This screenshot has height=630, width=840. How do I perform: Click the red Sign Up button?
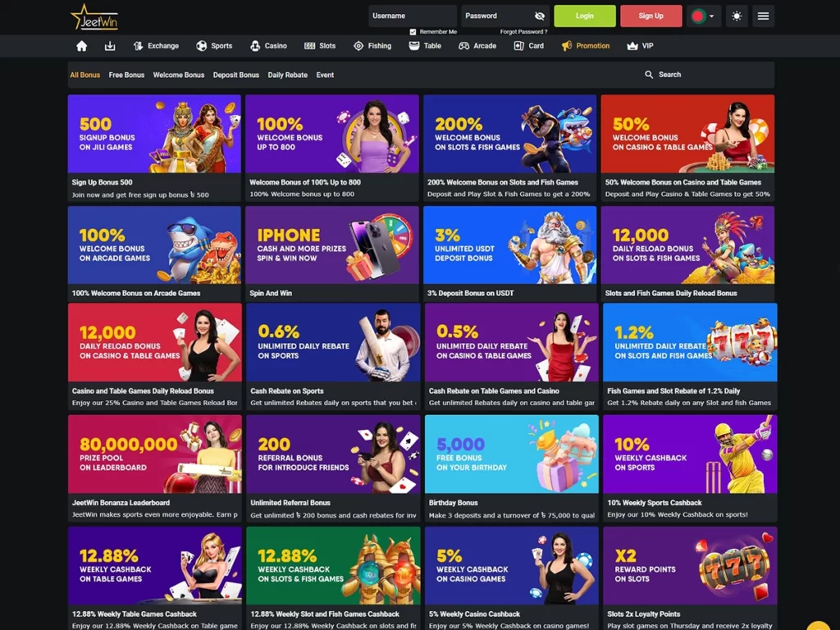click(x=651, y=16)
